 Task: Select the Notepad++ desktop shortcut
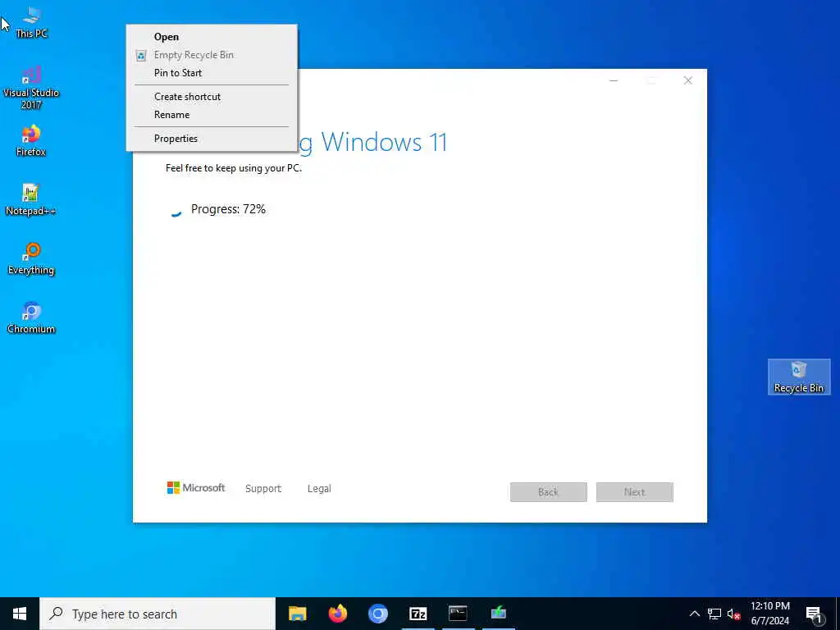pos(31,200)
